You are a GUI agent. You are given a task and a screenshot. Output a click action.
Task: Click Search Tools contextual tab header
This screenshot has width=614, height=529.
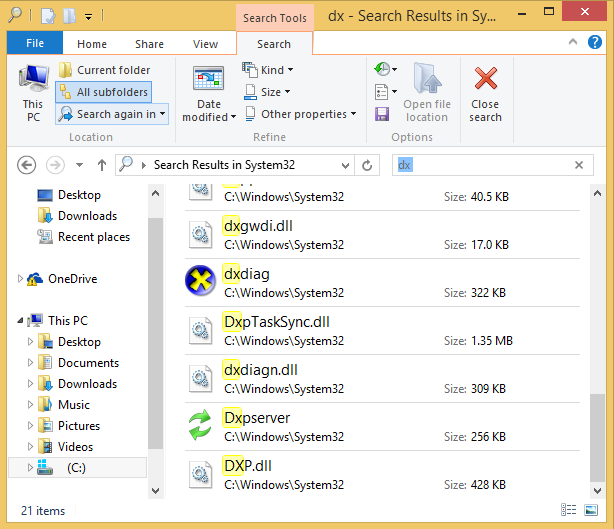point(274,18)
